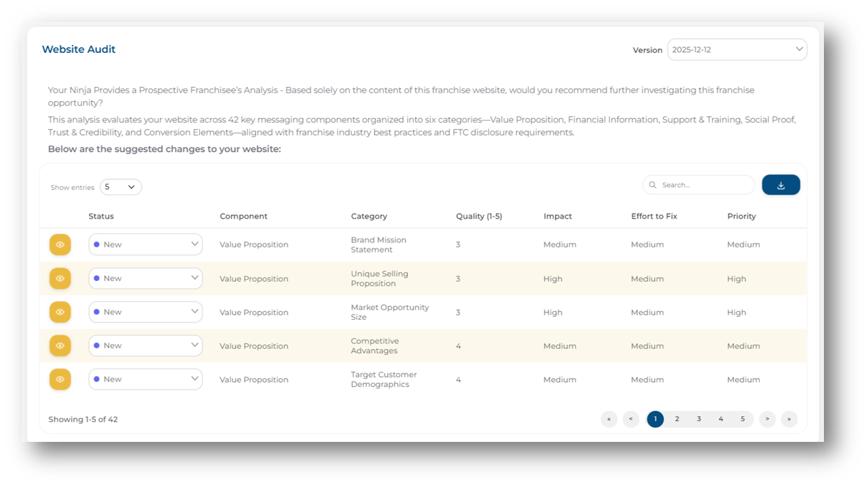Image resolution: width=868 pixels, height=486 pixels.
Task: Open eye icon for Unique Selling Proposition
Action: (60, 278)
